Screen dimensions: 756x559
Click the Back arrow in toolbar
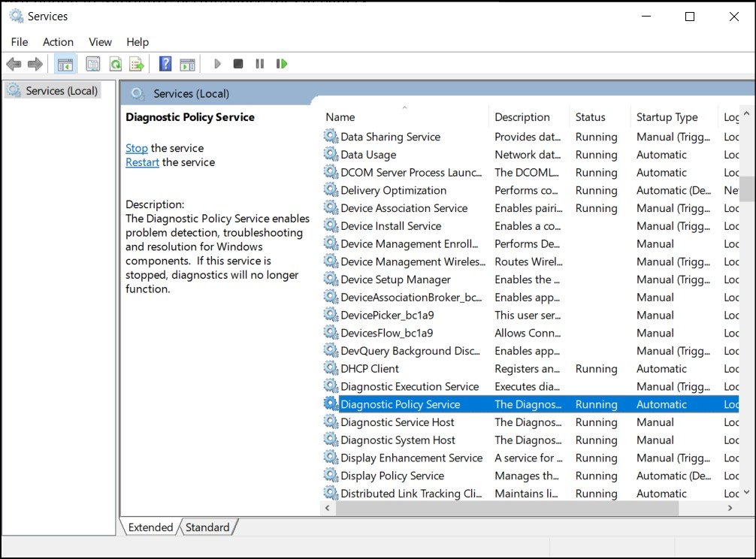pos(14,64)
